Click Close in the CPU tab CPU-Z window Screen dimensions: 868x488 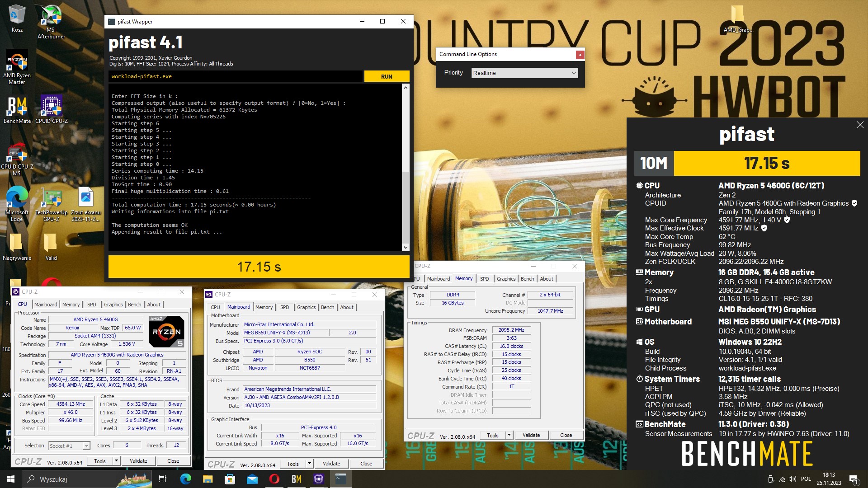point(173,461)
